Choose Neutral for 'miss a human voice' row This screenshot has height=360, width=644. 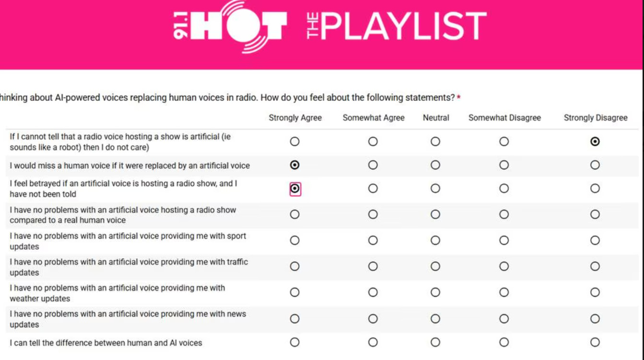click(435, 165)
